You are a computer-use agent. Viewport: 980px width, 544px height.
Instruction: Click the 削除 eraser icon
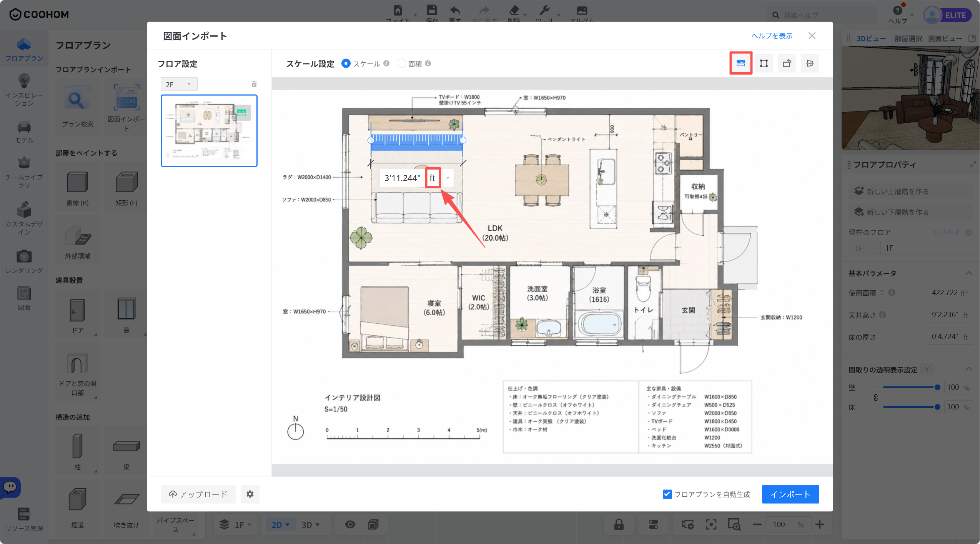(x=514, y=11)
